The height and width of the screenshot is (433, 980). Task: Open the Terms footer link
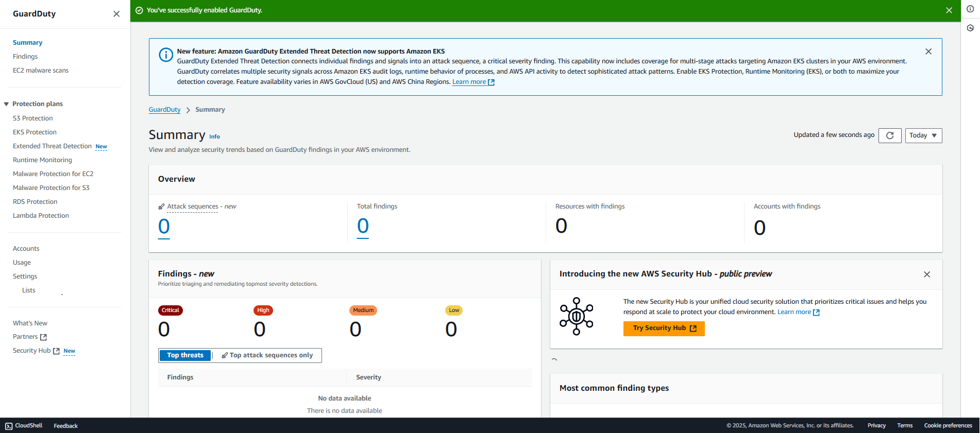[x=905, y=426]
